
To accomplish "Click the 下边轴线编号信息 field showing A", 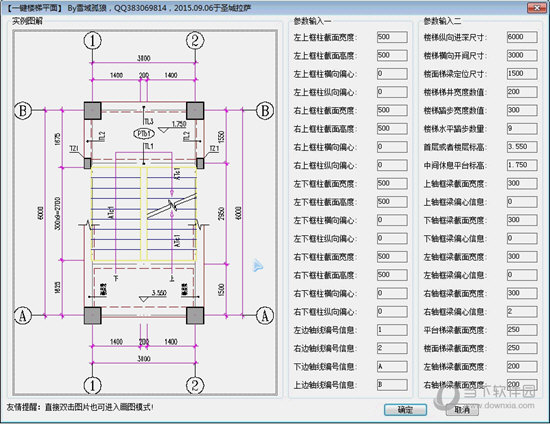I will point(392,366).
